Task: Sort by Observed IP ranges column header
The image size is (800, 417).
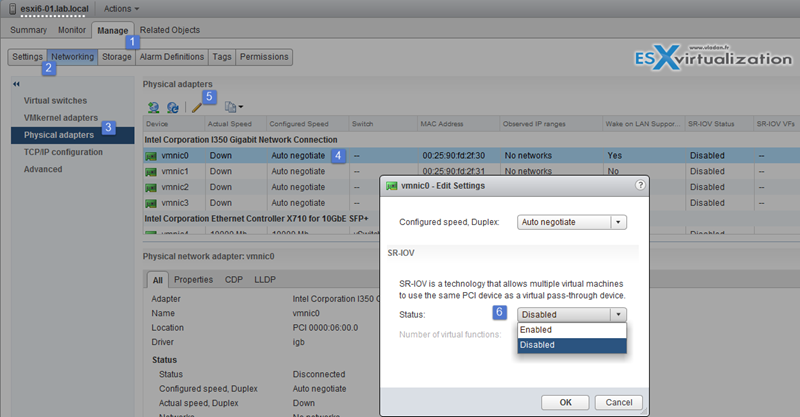Action: [551, 124]
